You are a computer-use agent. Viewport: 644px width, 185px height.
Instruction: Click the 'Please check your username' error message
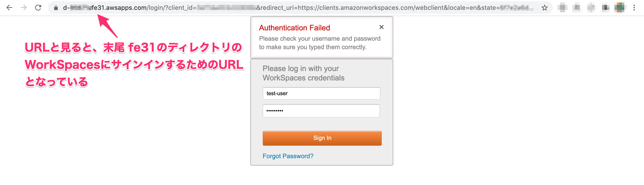pyautogui.click(x=320, y=43)
